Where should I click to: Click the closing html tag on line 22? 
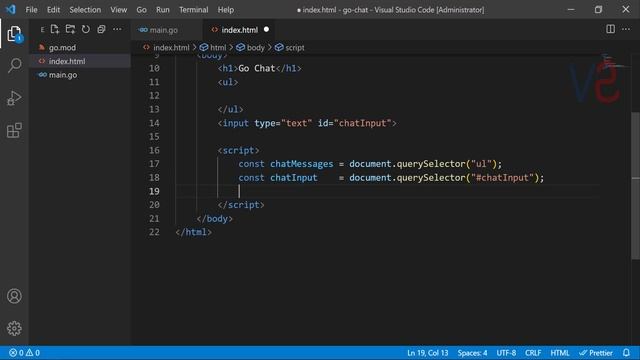tap(193, 232)
